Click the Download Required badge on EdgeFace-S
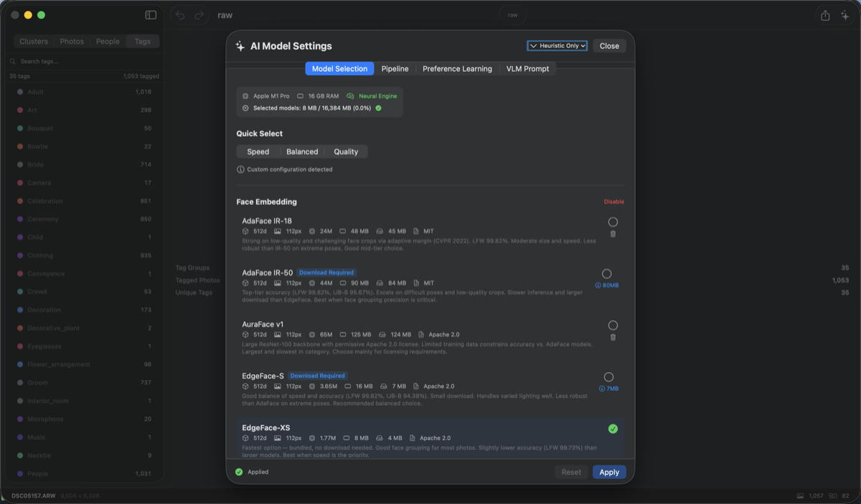 [318, 376]
